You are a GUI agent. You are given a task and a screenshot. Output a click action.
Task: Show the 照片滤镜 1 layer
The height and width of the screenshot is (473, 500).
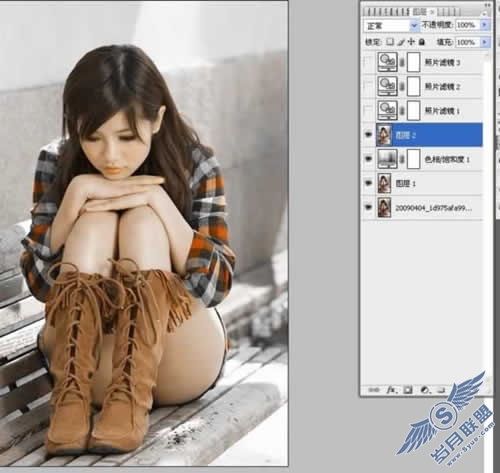[x=369, y=111]
